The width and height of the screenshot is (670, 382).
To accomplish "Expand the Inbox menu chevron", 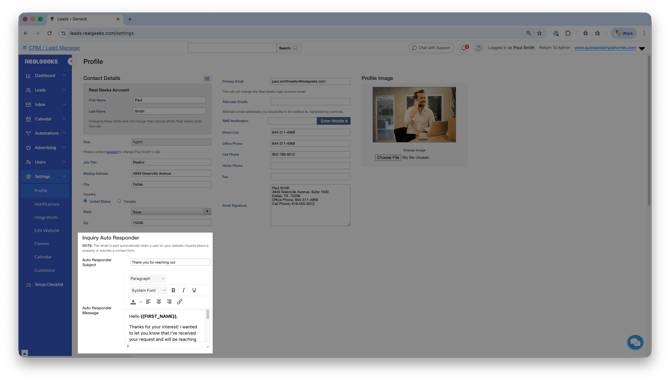I will click(64, 105).
